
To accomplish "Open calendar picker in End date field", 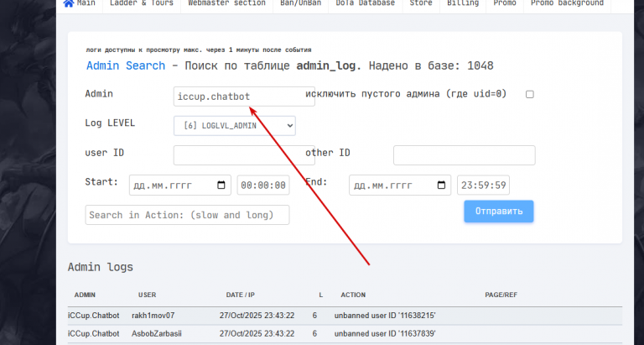I will (x=441, y=185).
